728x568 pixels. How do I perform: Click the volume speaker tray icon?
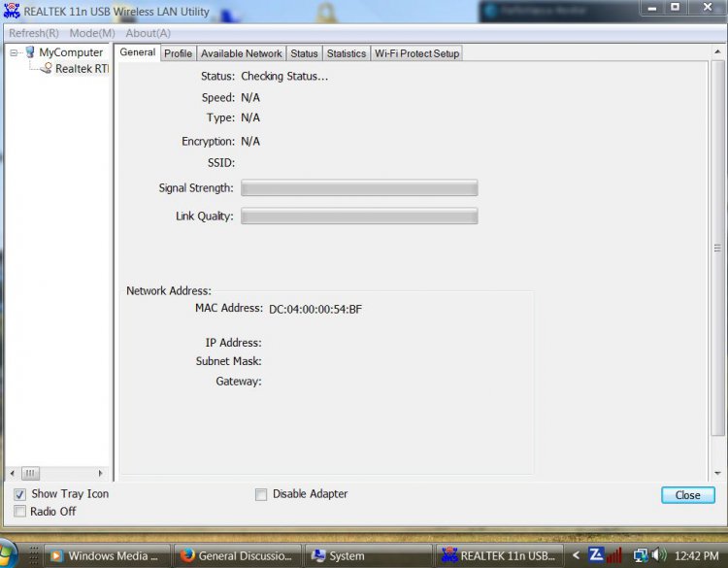coord(659,555)
